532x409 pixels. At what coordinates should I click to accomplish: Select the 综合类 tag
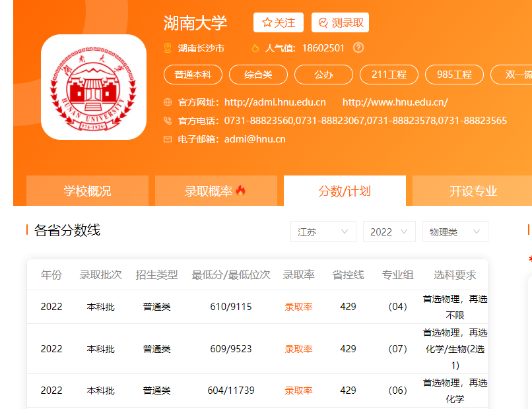click(x=258, y=75)
